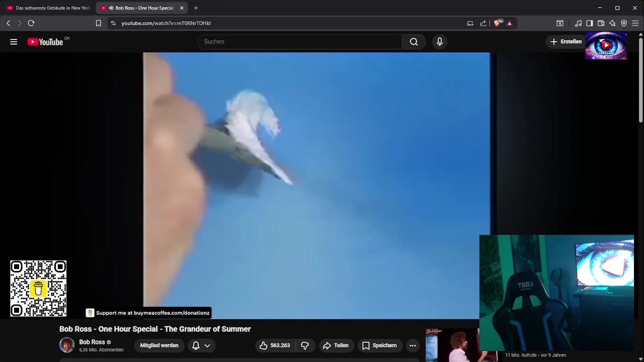
Task: Click the '11 Mio. Aufrufe - vor 9 Jahren' text
Action: [535, 355]
